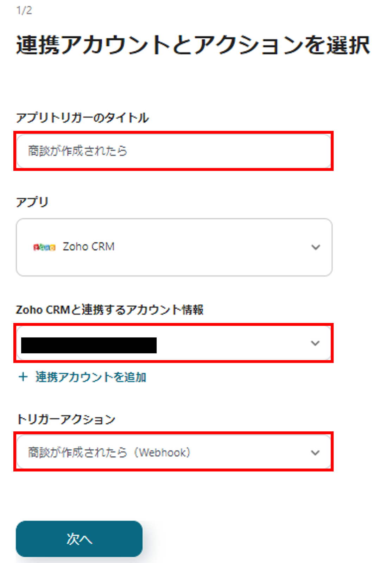This screenshot has width=392, height=563.
Task: Click the 連携アカウントとアクションを選択 page heading
Action: tap(193, 45)
